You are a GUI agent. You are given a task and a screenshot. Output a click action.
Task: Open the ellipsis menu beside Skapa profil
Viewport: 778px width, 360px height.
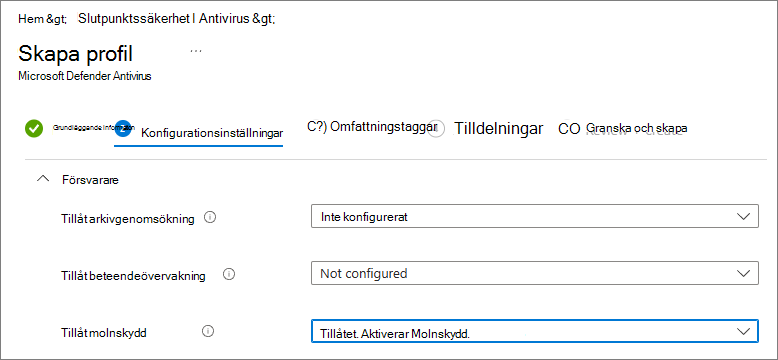click(196, 51)
